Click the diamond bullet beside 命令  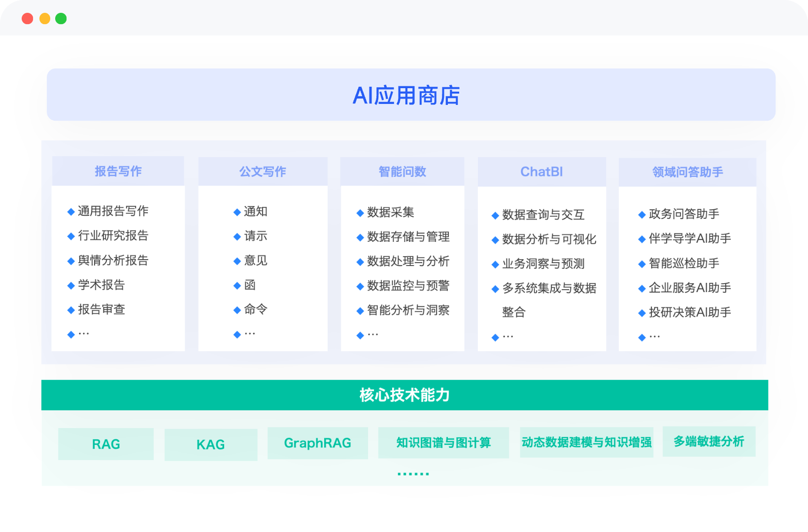click(x=237, y=310)
